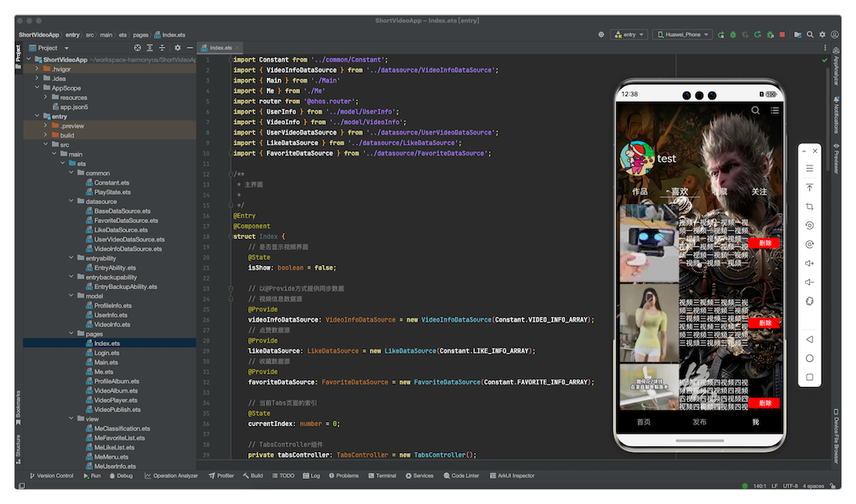Viewport: 856px width, 504px height.
Task: Click the Project Structure folder icon
Action: point(797,34)
